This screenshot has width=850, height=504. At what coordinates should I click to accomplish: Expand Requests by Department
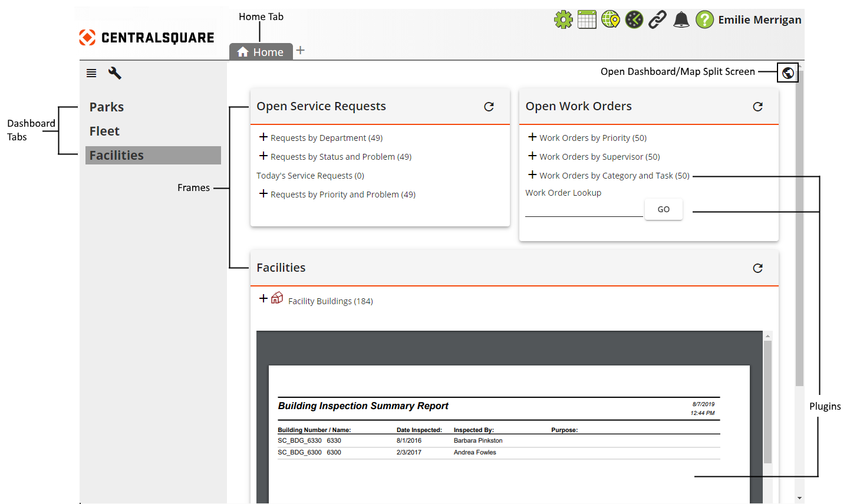click(x=263, y=137)
